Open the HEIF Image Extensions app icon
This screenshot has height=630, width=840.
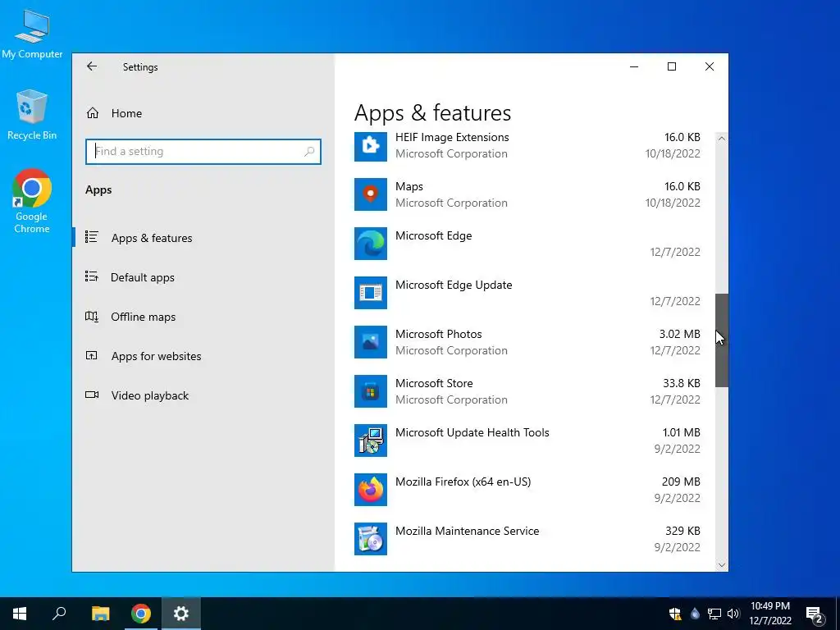pos(370,145)
